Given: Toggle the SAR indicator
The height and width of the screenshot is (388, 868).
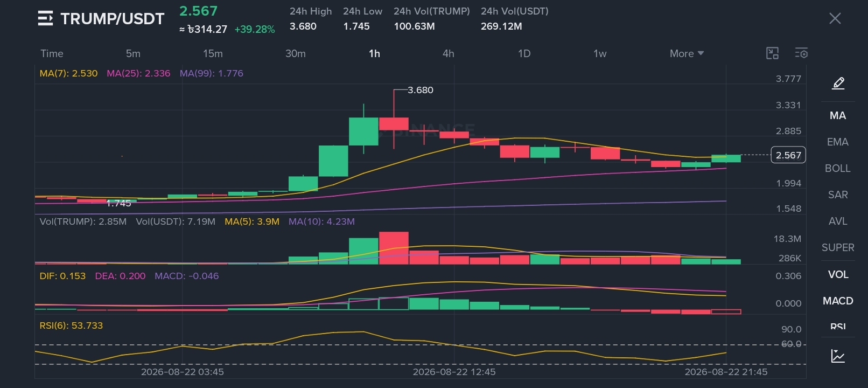Looking at the screenshot, I should click(838, 195).
